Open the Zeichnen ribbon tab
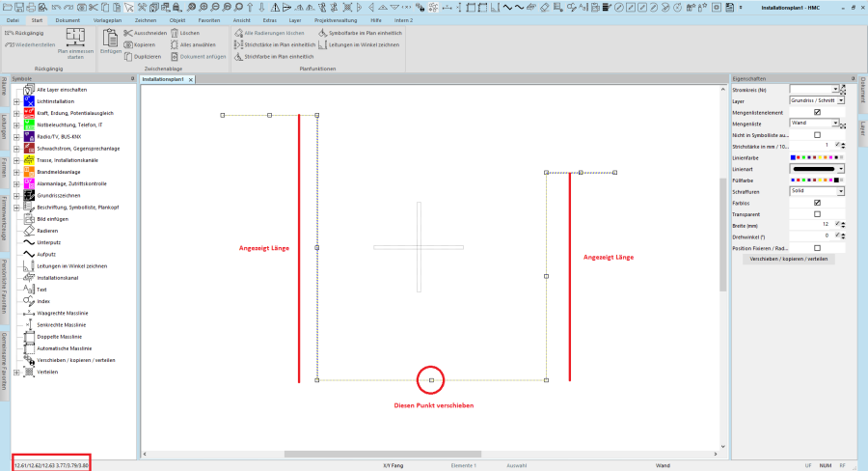This screenshot has height=471, width=868. [146, 19]
